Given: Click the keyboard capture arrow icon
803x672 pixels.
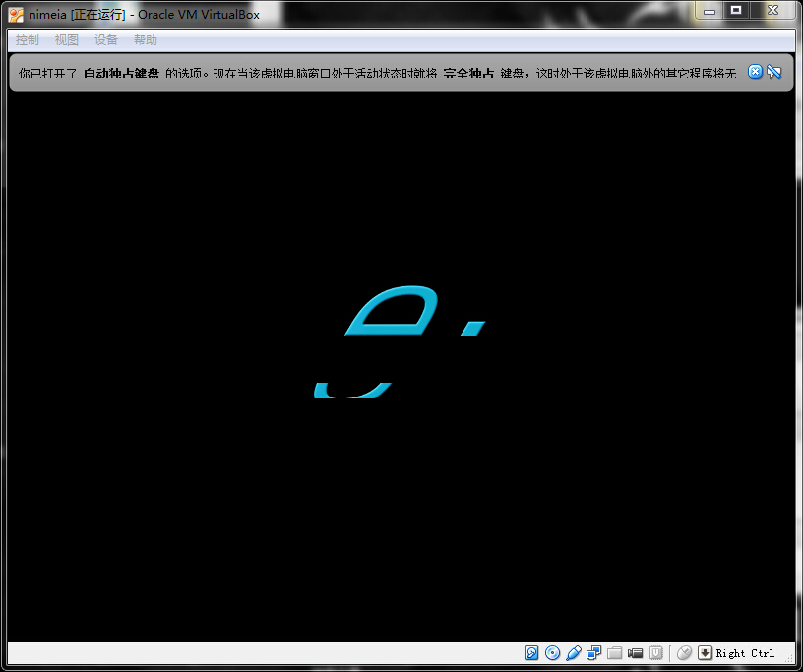Looking at the screenshot, I should pos(706,653).
